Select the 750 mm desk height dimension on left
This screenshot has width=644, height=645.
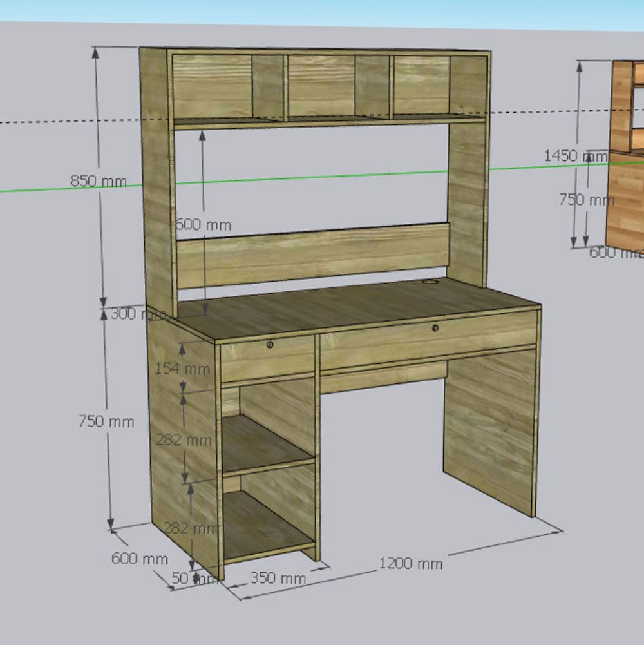(106, 421)
